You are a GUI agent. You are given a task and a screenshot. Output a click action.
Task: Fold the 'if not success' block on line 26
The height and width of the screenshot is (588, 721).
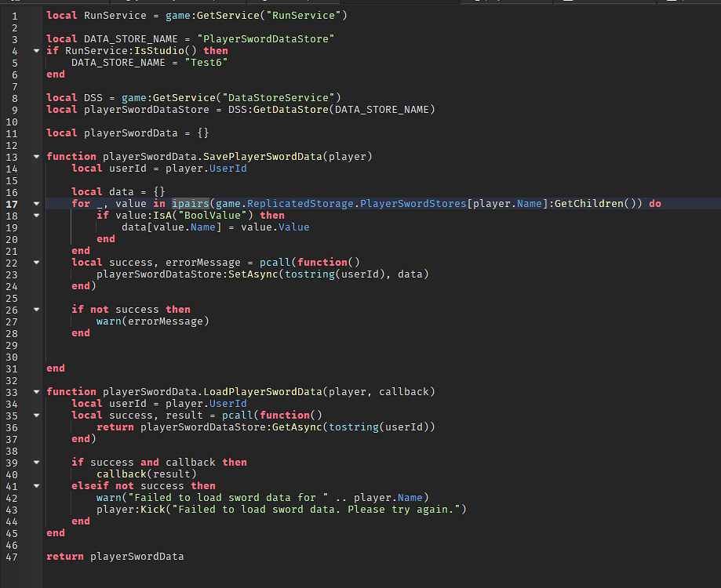pyautogui.click(x=36, y=310)
